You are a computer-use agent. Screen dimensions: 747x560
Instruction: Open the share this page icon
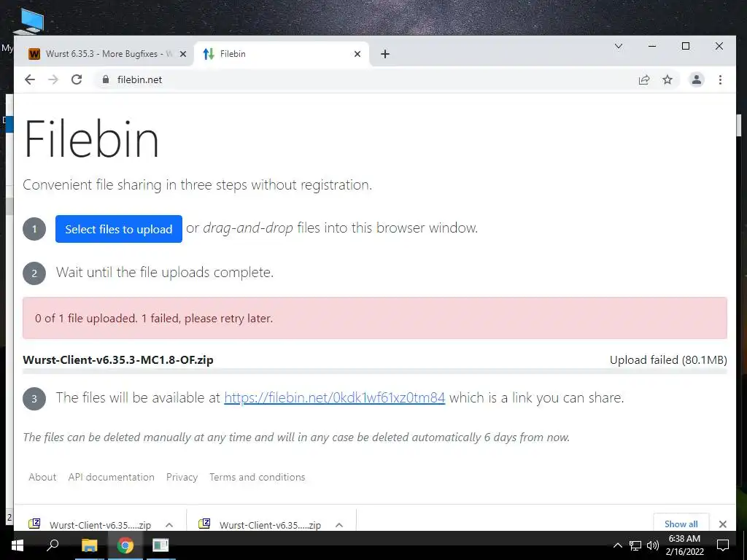[x=644, y=79]
